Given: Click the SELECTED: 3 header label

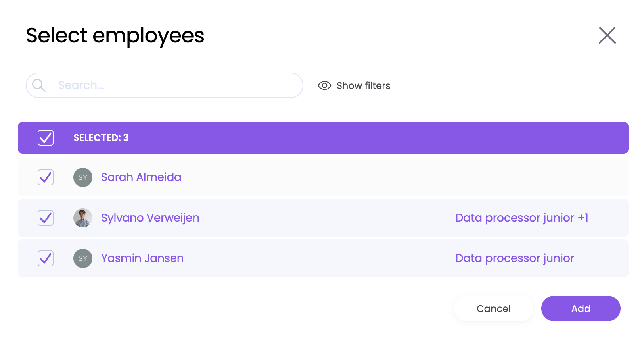Looking at the screenshot, I should pos(101,138).
